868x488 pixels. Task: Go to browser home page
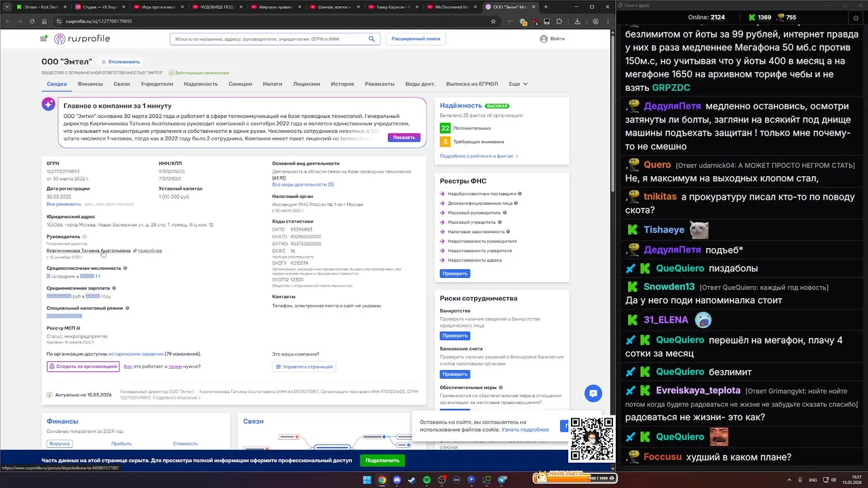44,21
